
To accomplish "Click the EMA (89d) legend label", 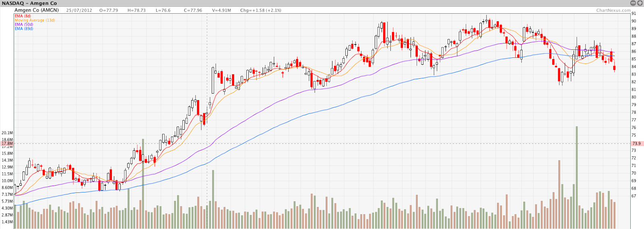I will click(24, 29).
